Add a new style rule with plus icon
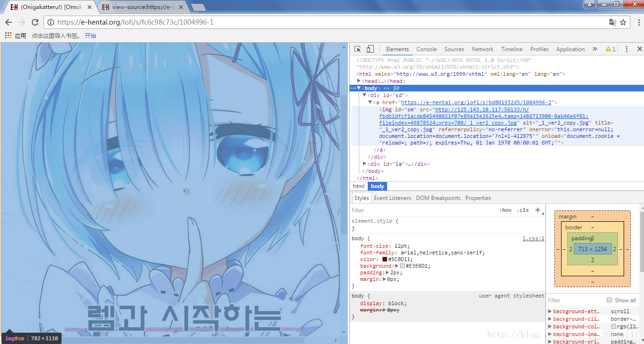 coord(538,210)
